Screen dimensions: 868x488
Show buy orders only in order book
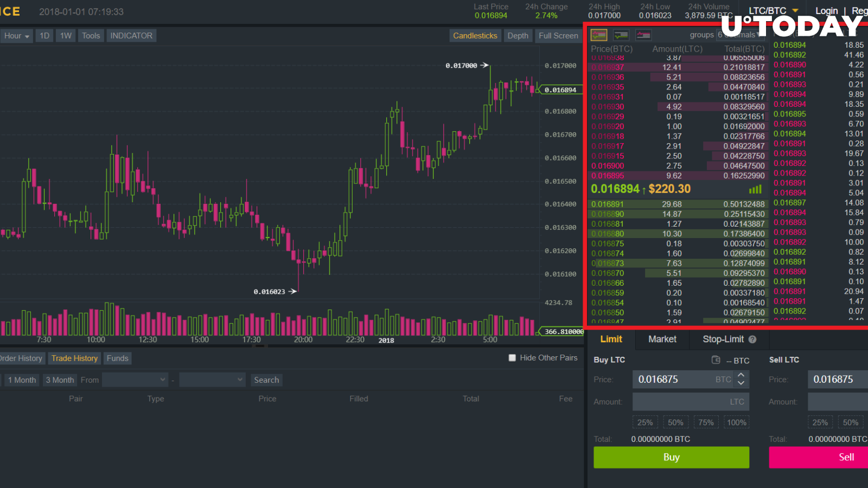621,35
